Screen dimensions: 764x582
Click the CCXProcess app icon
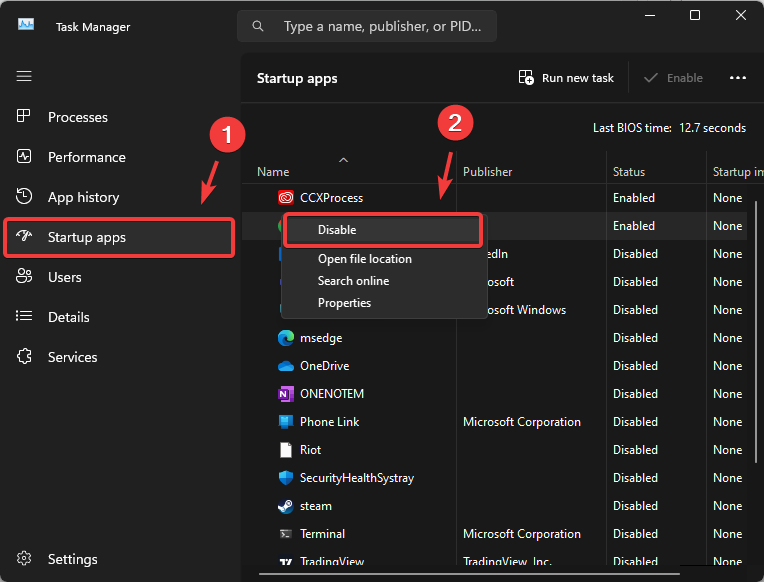point(286,198)
